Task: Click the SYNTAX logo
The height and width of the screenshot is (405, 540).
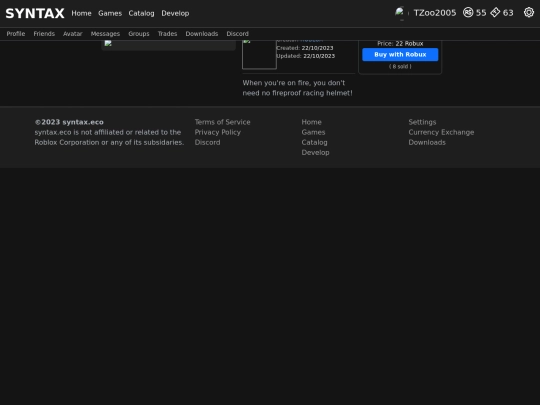Action: pyautogui.click(x=35, y=13)
